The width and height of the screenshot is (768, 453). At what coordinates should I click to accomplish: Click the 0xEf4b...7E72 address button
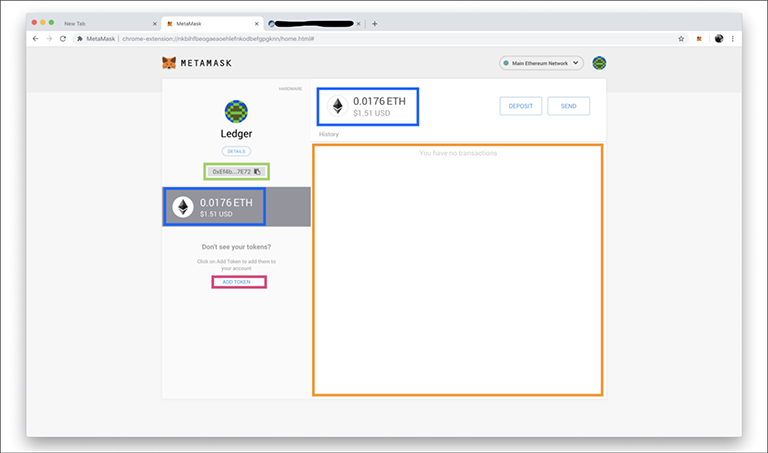[x=237, y=171]
